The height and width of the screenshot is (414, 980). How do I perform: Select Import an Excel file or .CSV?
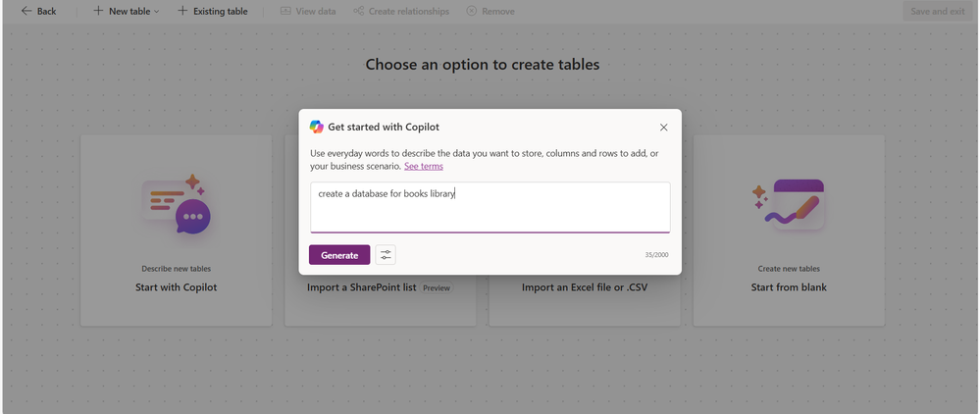point(584,288)
